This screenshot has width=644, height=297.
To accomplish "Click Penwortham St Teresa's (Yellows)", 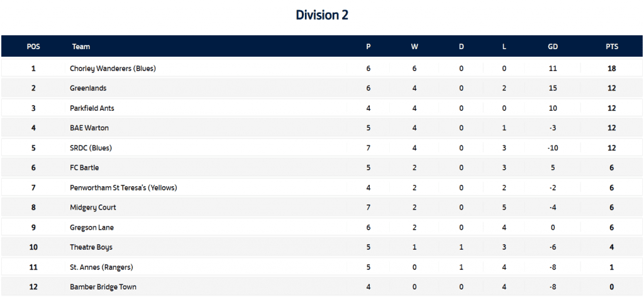I will (x=123, y=188).
